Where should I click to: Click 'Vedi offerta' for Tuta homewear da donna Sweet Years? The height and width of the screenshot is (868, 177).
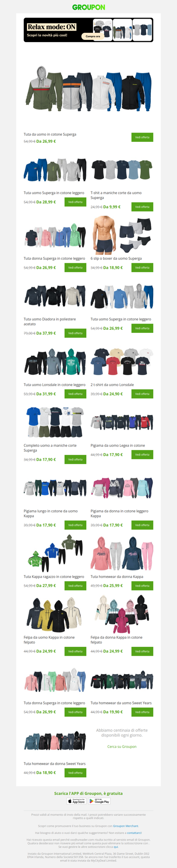75,773
